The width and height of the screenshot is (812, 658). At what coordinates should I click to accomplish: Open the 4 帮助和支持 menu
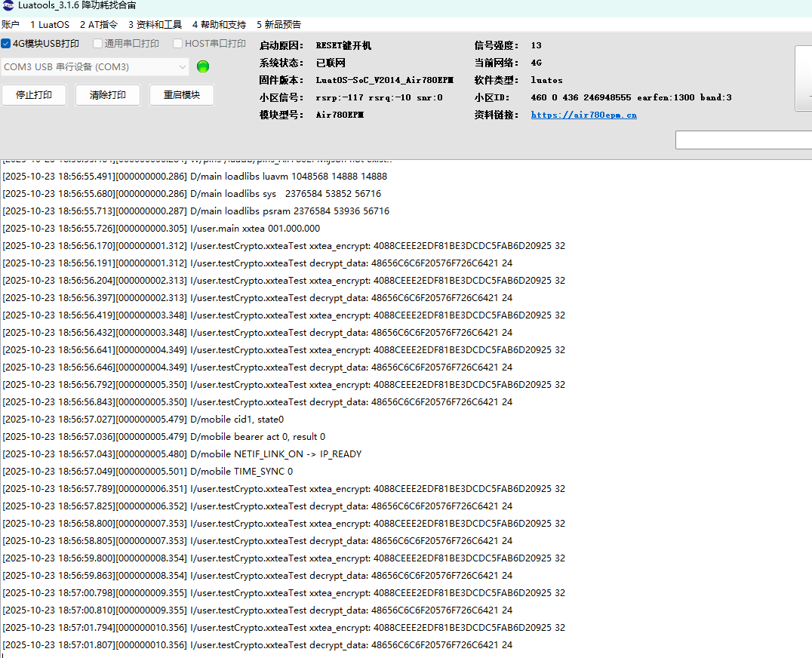(x=219, y=25)
